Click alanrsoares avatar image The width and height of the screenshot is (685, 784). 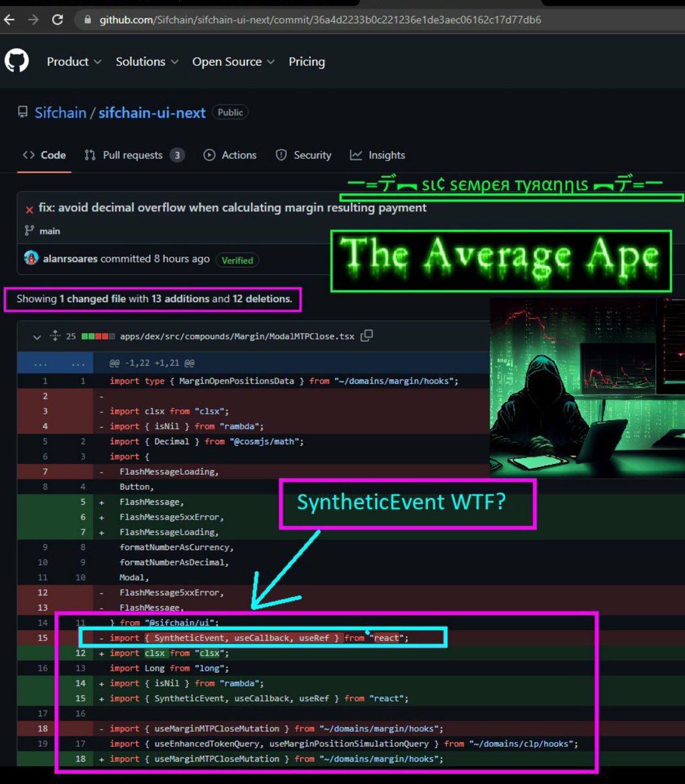[x=31, y=259]
